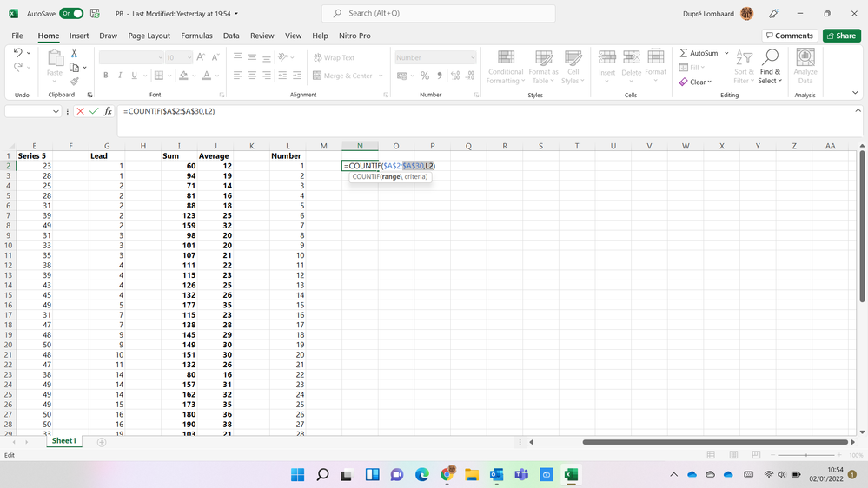Click the Format cells icon

[655, 57]
